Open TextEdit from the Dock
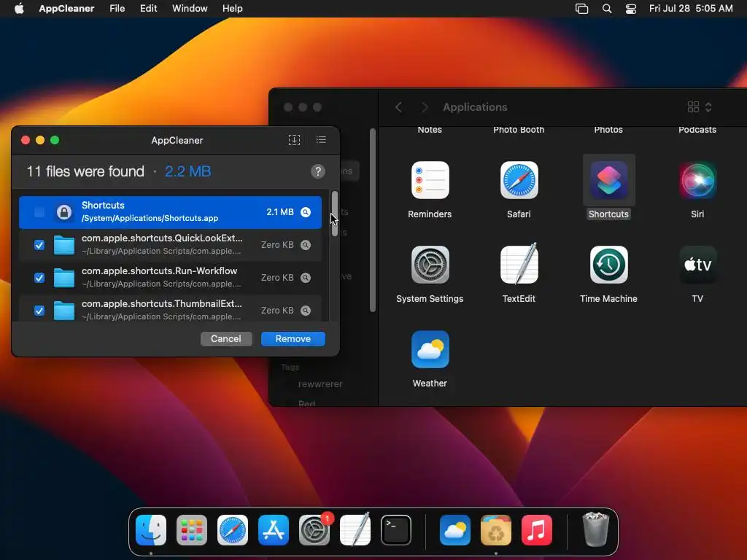The width and height of the screenshot is (747, 560). pos(355,529)
